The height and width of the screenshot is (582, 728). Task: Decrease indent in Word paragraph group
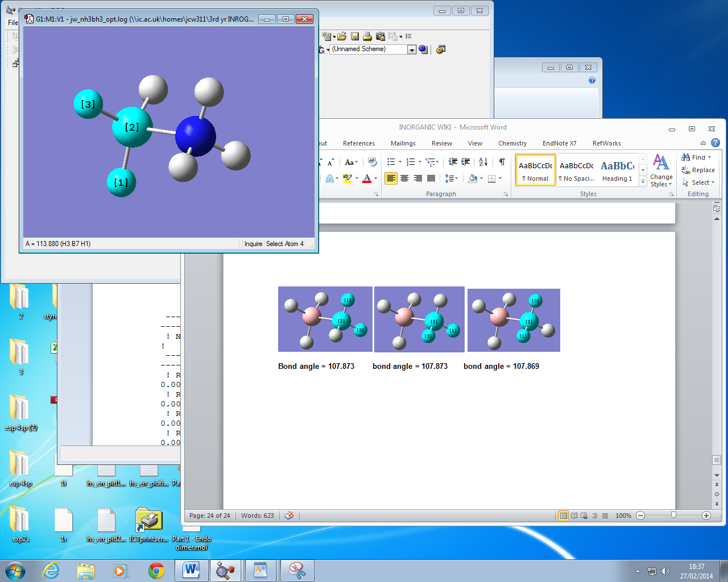pos(453,162)
